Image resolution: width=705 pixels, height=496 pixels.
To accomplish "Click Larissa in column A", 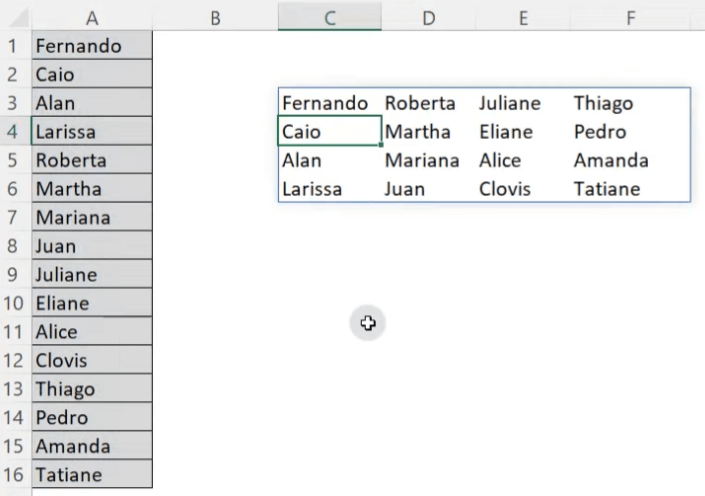I will click(92, 131).
